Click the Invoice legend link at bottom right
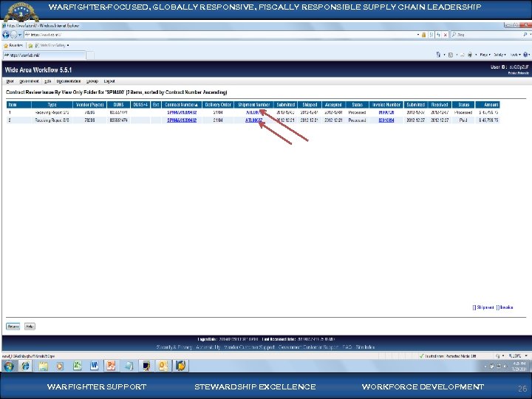The image size is (532, 399). click(x=505, y=307)
